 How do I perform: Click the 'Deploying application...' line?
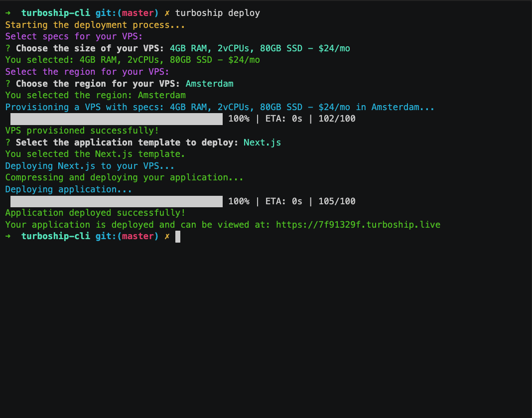[69, 189]
